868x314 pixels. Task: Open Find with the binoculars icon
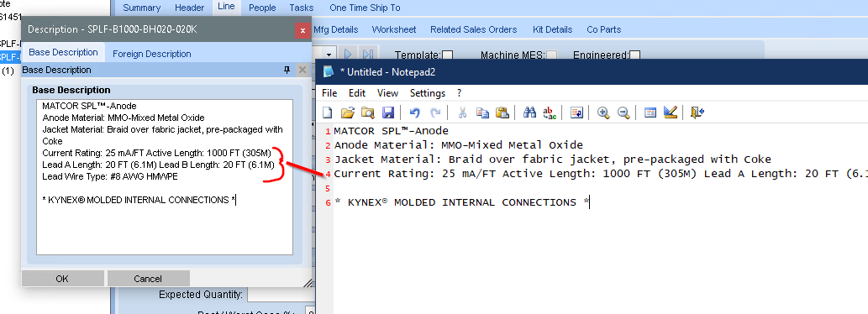click(x=529, y=113)
